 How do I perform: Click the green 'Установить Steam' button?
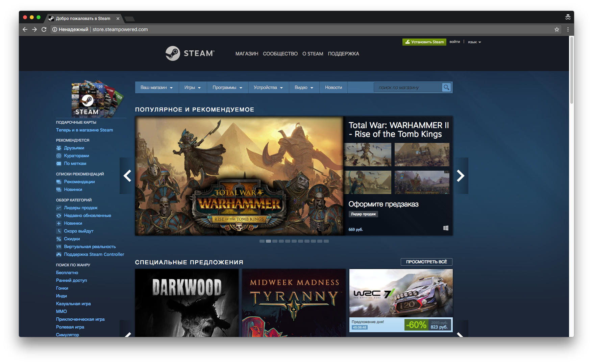click(x=424, y=42)
